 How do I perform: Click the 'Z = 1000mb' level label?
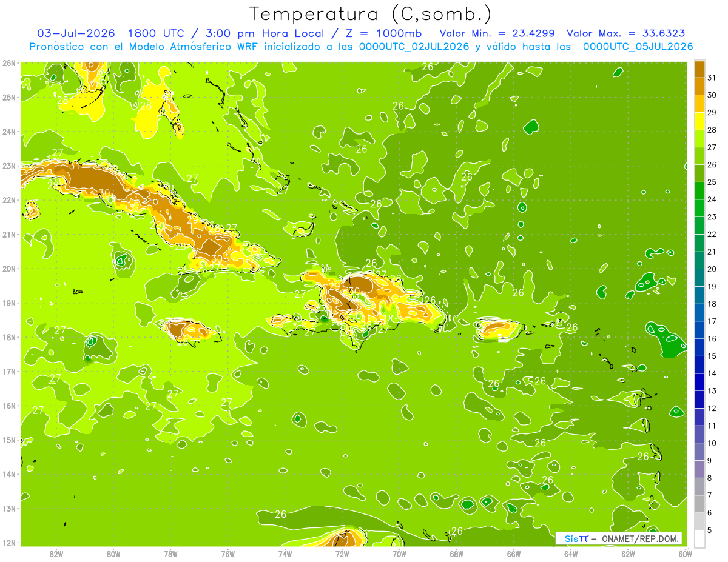point(384,33)
